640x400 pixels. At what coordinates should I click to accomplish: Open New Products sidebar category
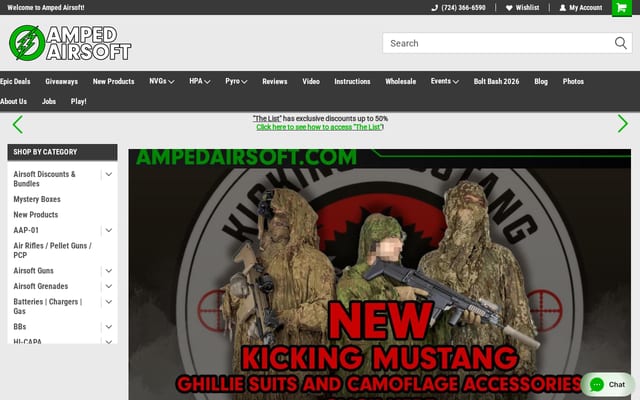click(36, 215)
